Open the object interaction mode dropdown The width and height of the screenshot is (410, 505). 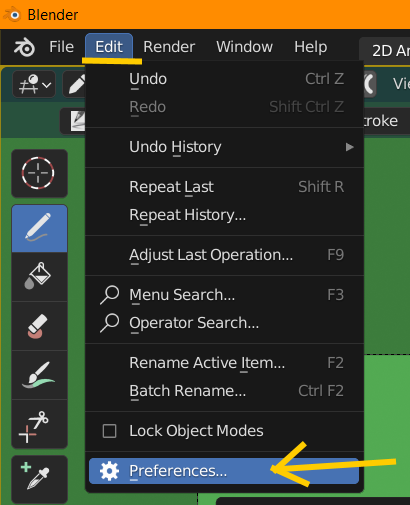pos(34,84)
